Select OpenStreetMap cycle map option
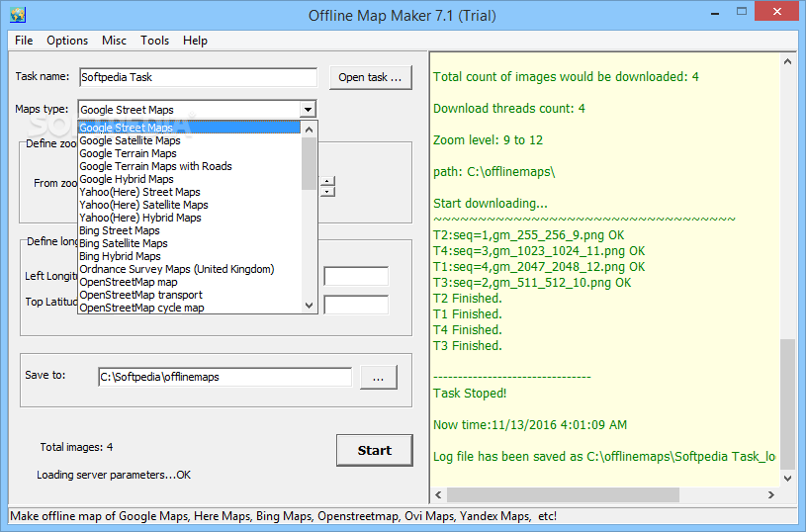The height and width of the screenshot is (532, 806). [x=189, y=308]
